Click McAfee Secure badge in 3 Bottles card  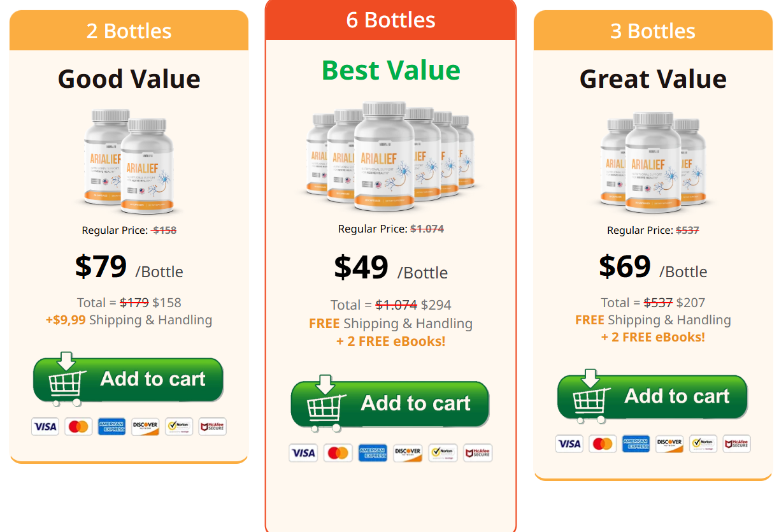click(x=736, y=444)
